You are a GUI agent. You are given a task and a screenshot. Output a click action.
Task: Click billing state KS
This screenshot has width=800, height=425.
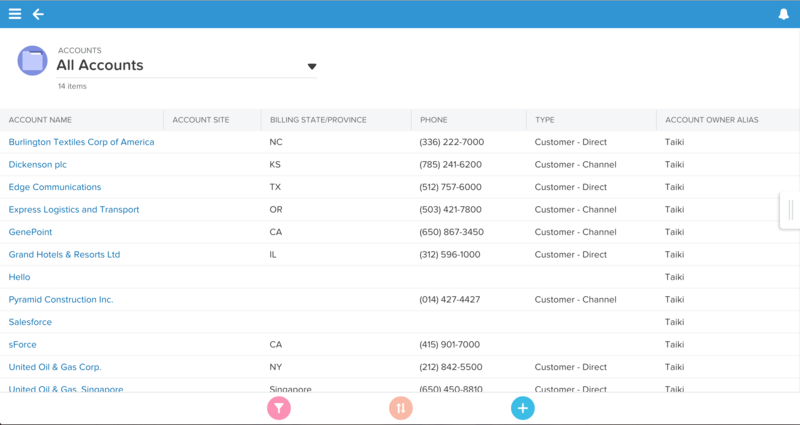click(x=275, y=164)
